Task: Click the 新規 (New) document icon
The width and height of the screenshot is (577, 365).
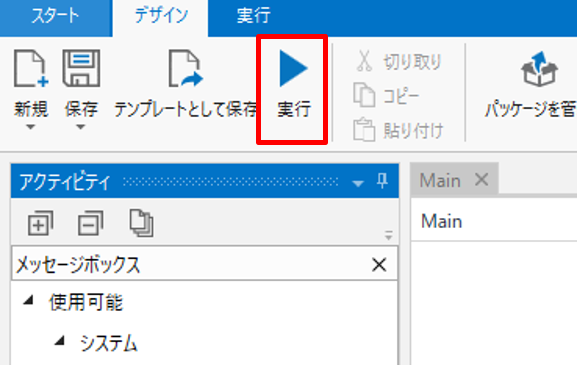Action: pos(31,69)
